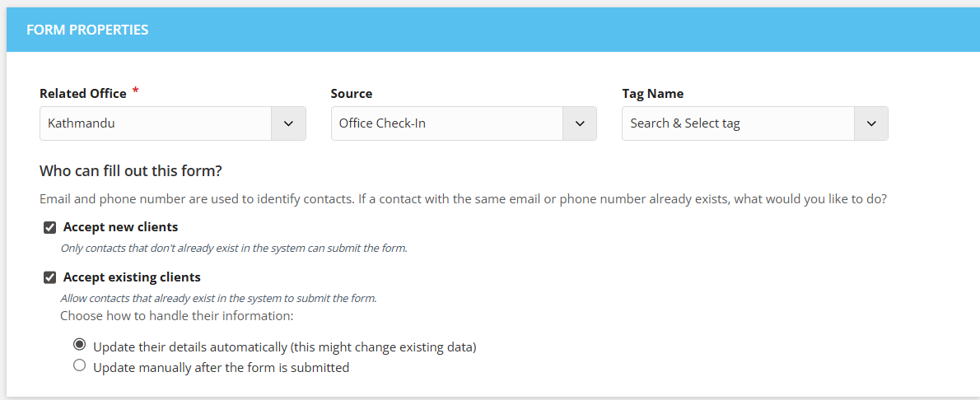Open the Tag Name dropdown chevron
The width and height of the screenshot is (980, 400).
[871, 123]
